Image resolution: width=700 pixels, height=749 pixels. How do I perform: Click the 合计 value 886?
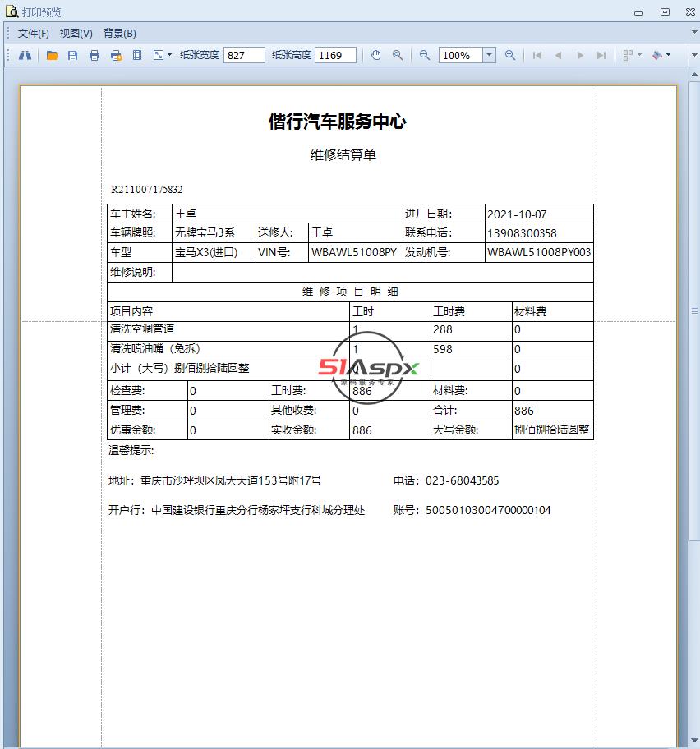click(523, 411)
